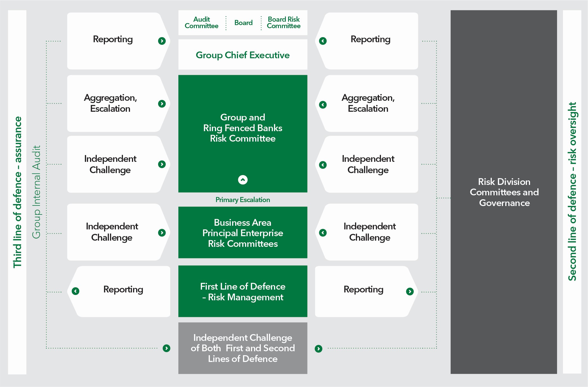Click left-pointing arrow in bottom-left Reporting box

[x=75, y=291]
